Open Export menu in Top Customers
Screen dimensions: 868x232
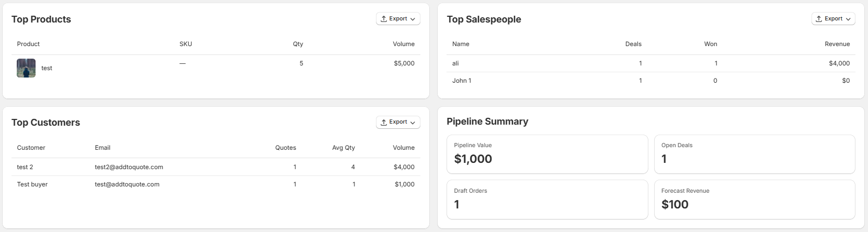coord(398,122)
